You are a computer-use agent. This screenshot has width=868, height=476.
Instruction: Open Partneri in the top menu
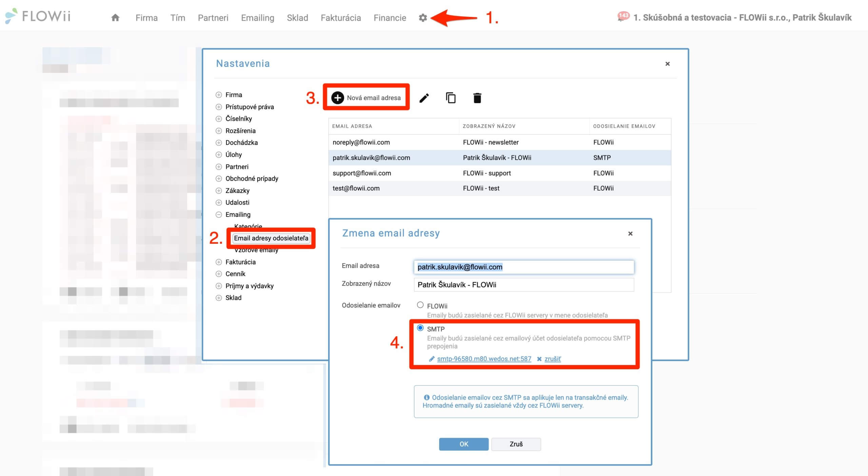213,18
